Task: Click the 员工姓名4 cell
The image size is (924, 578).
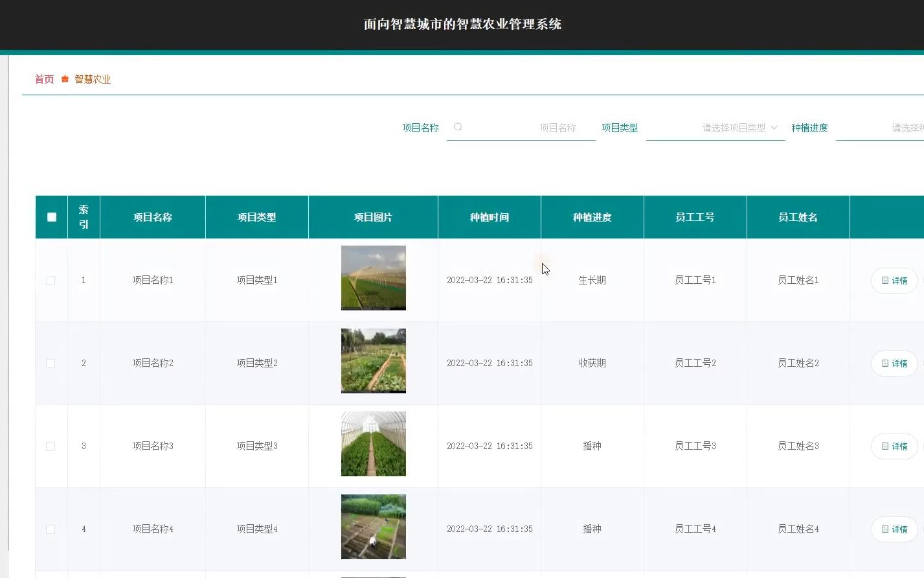Action: 798,529
